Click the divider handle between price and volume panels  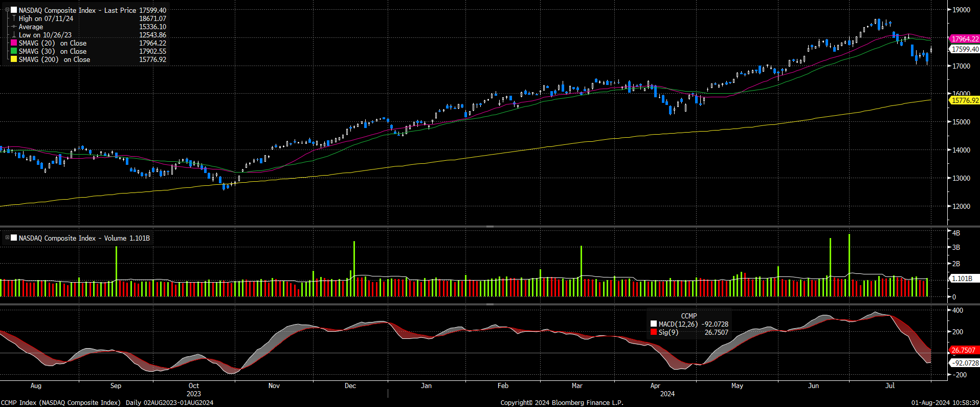[489, 226]
